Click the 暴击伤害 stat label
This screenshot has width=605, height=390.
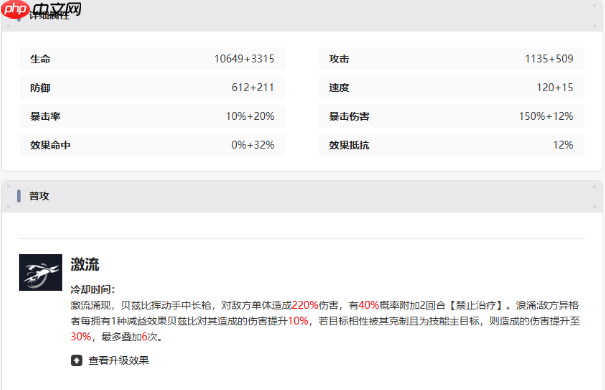[349, 116]
